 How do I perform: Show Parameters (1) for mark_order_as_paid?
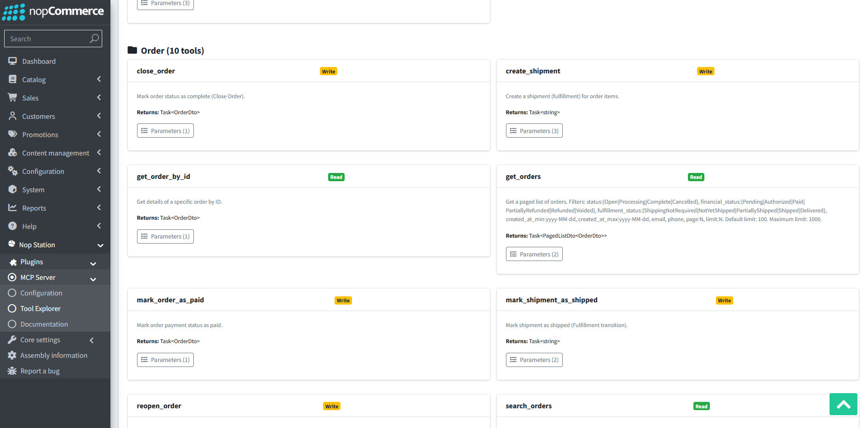tap(165, 360)
